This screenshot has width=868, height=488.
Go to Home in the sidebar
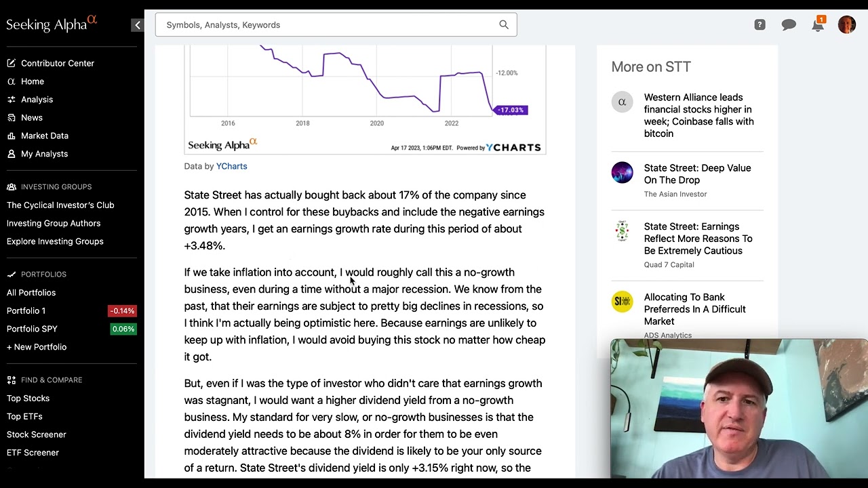coord(33,81)
